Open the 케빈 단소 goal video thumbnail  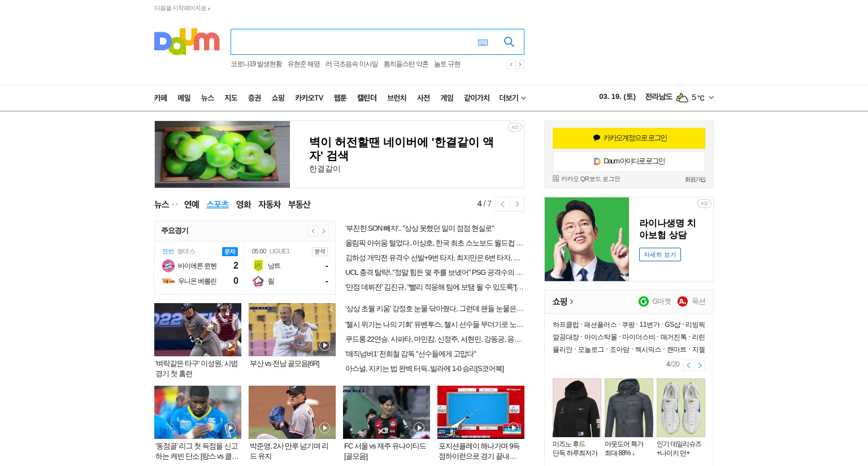198,412
